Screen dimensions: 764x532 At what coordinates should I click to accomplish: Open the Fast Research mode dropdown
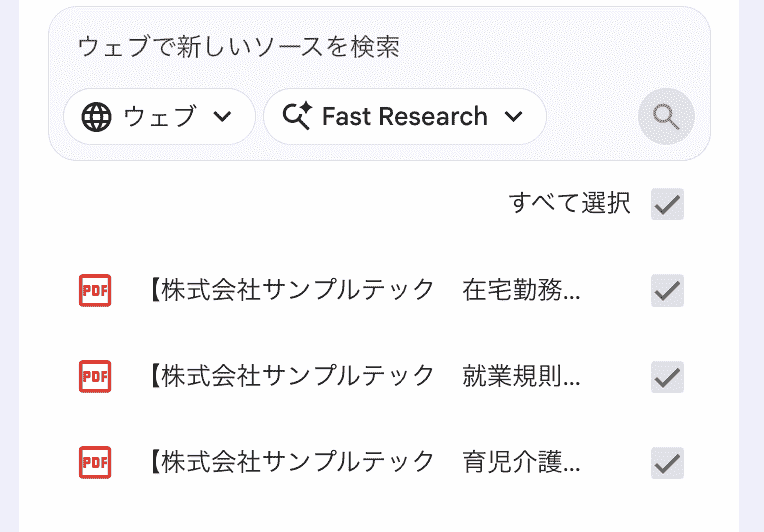[x=405, y=116]
